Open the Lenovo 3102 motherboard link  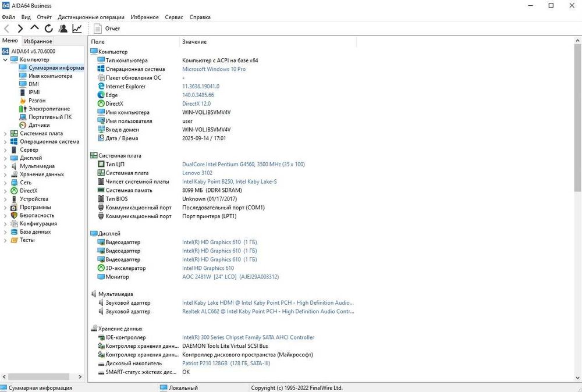(197, 173)
